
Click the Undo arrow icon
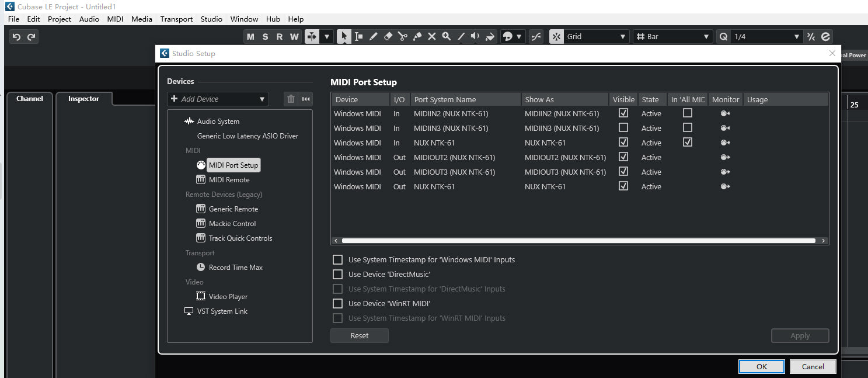tap(16, 37)
